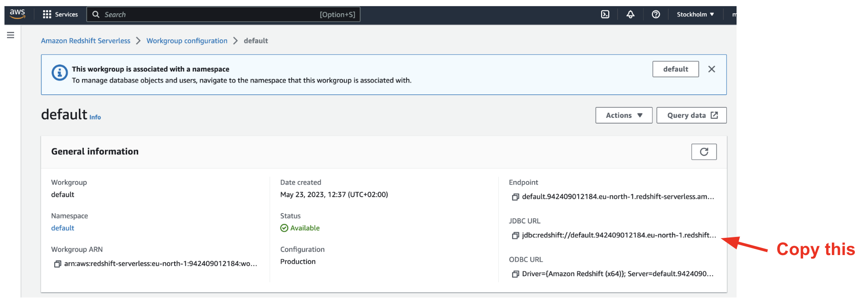Refresh the General information panel
868x308 pixels.
point(704,152)
